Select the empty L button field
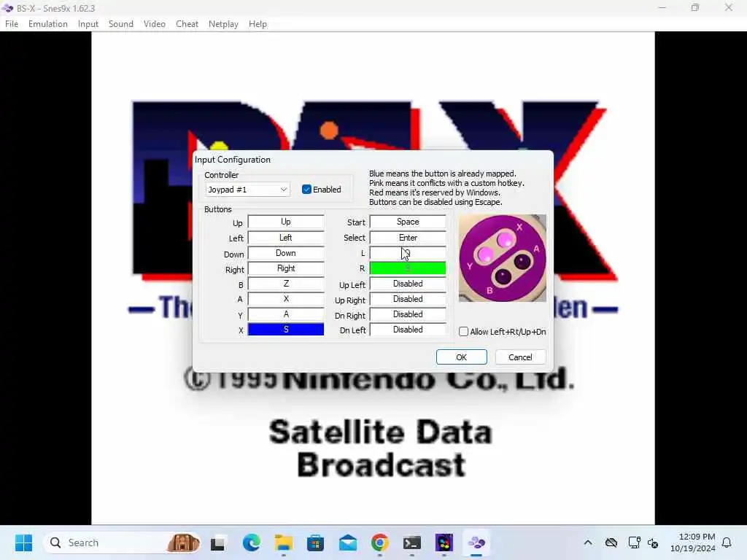The width and height of the screenshot is (747, 560). (408, 253)
